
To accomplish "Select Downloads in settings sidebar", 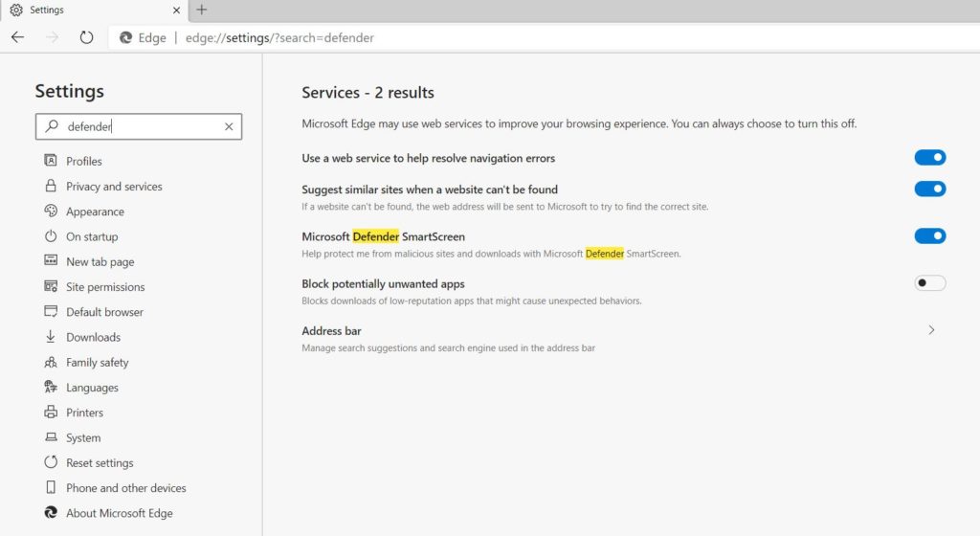I will click(x=93, y=337).
